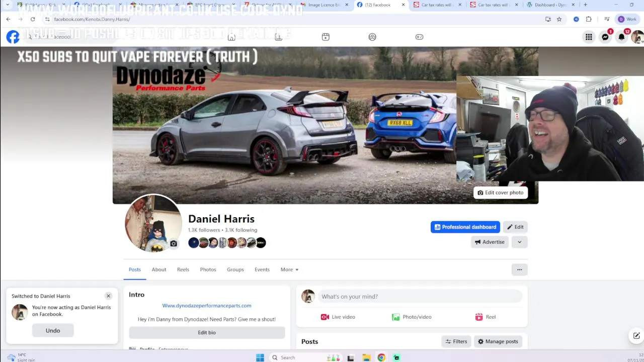Reload the page in the browser
The width and height of the screenshot is (644, 362).
33,19
